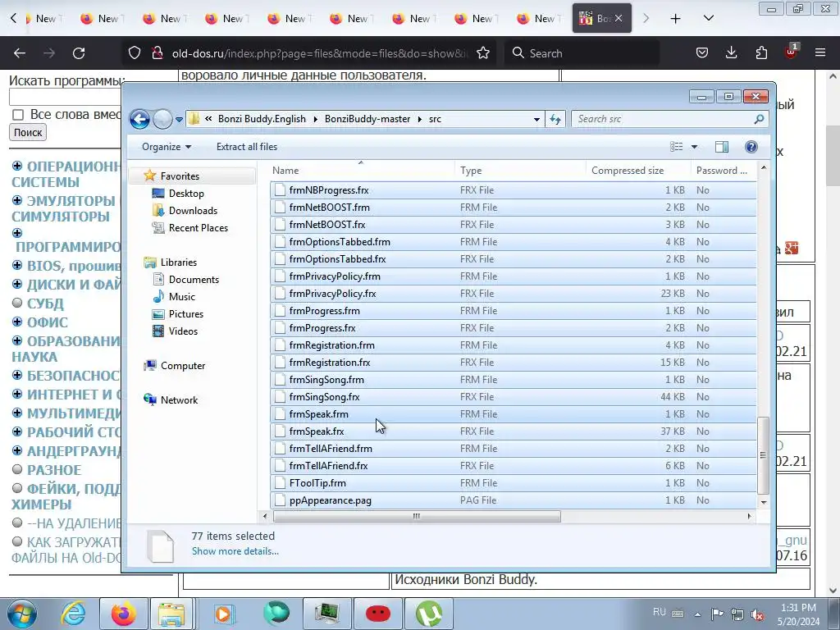Sort by Name column header
This screenshot has width=840, height=630.
point(361,171)
